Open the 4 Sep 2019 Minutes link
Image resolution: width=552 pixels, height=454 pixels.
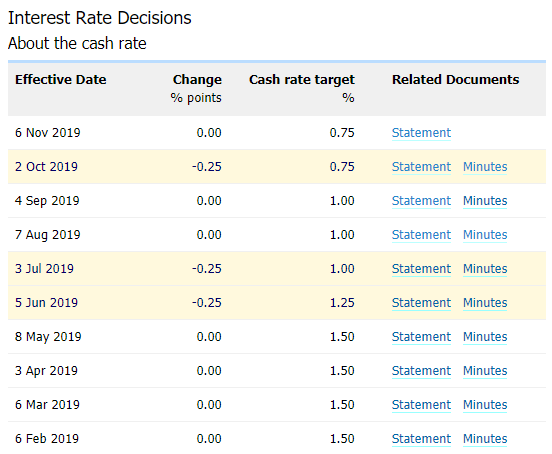pyautogui.click(x=485, y=201)
